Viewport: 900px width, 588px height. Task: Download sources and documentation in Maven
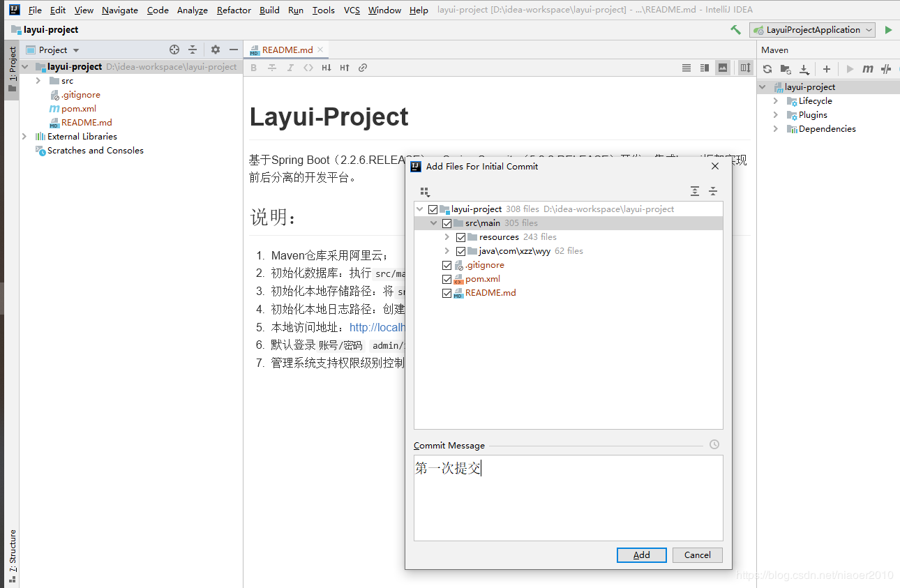(x=804, y=69)
